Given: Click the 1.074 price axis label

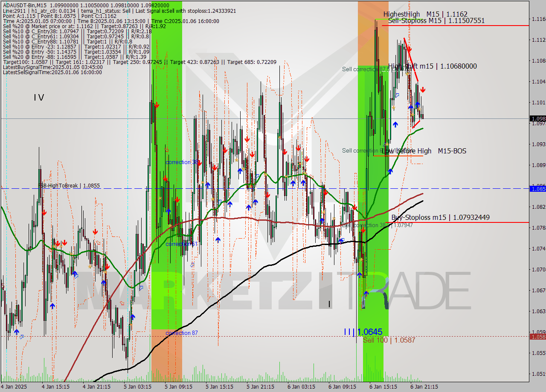Looking at the screenshot, I should (539, 249).
